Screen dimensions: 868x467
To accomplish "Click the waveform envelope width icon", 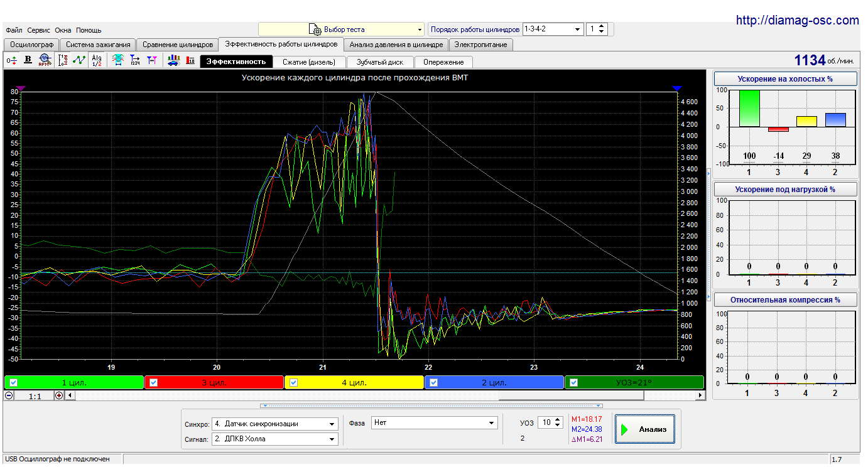I will coord(117,60).
